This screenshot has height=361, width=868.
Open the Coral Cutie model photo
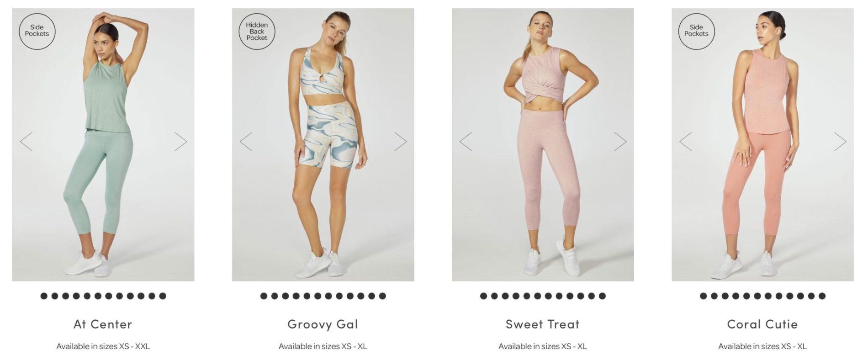(x=762, y=144)
